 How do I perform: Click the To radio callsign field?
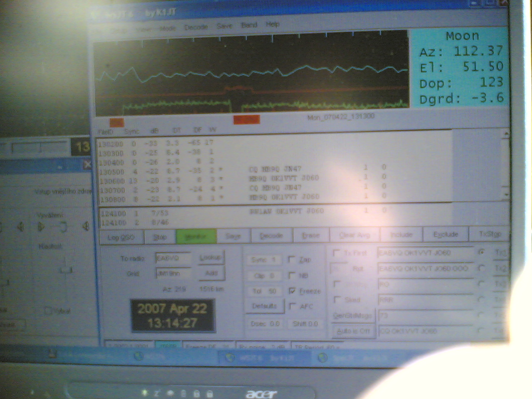173,258
